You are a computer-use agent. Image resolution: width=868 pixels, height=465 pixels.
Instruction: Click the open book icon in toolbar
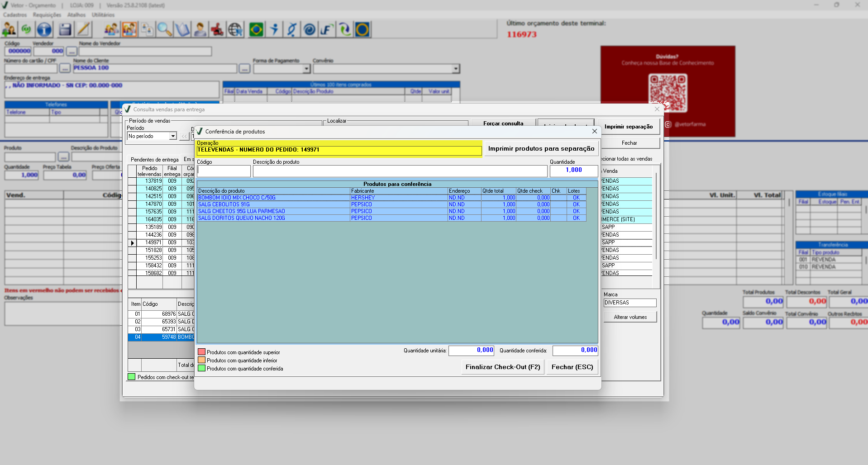click(x=182, y=30)
